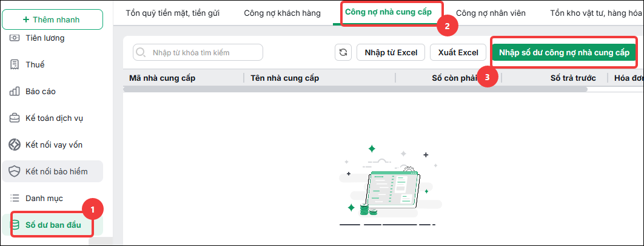Image resolution: width=644 pixels, height=246 pixels.
Task: Click the Nhập từ Excel button
Action: click(391, 52)
